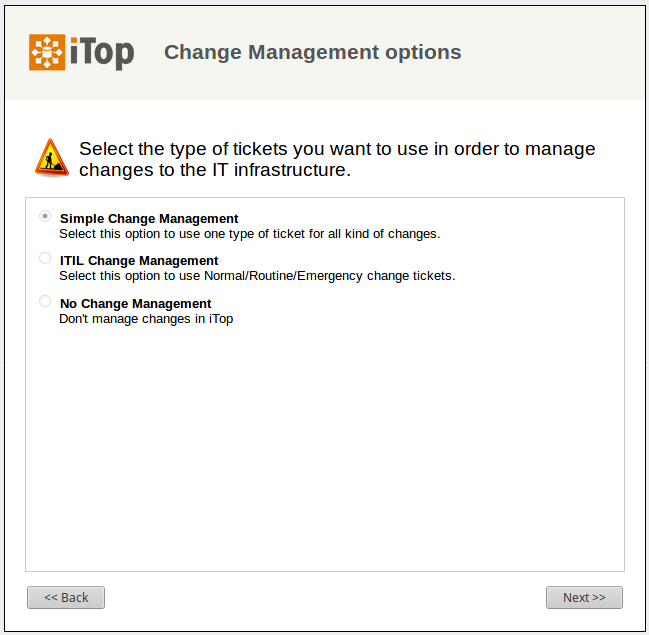
Task: Click the "No Change Management" bold label
Action: (x=136, y=304)
